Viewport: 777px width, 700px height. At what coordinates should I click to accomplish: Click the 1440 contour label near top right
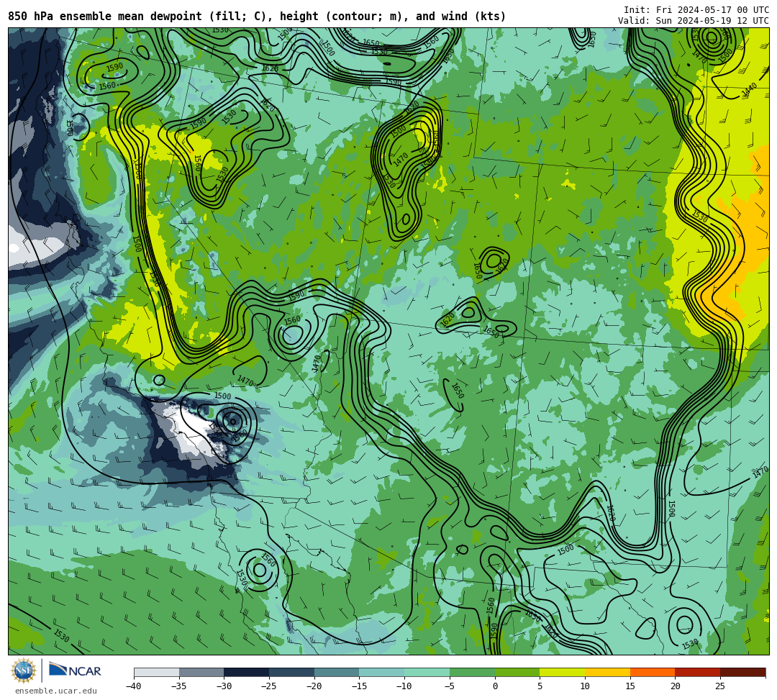coord(749,90)
